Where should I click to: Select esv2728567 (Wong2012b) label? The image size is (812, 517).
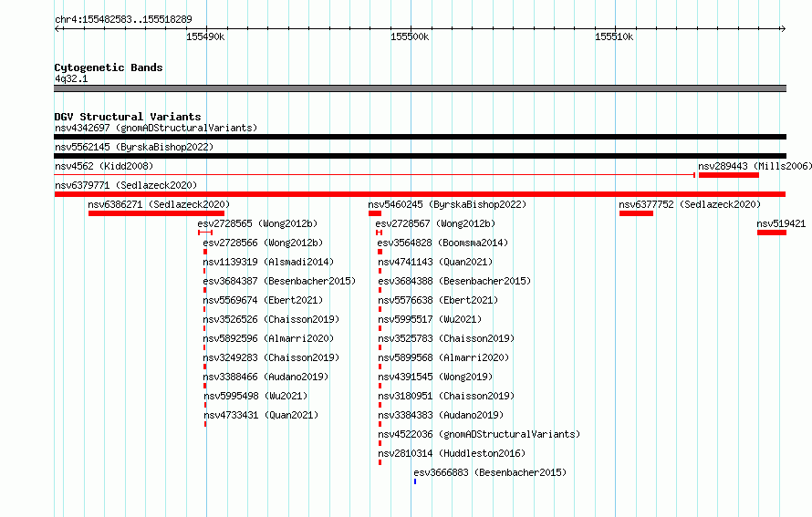tap(435, 223)
